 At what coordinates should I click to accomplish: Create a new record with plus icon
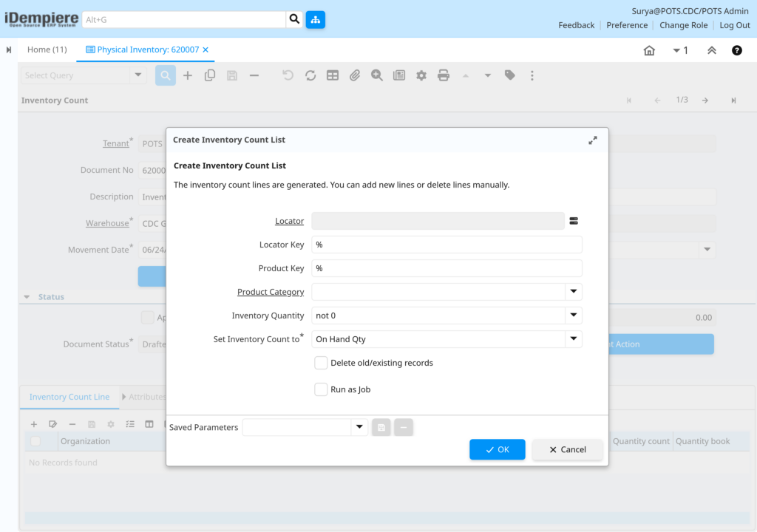coord(188,75)
